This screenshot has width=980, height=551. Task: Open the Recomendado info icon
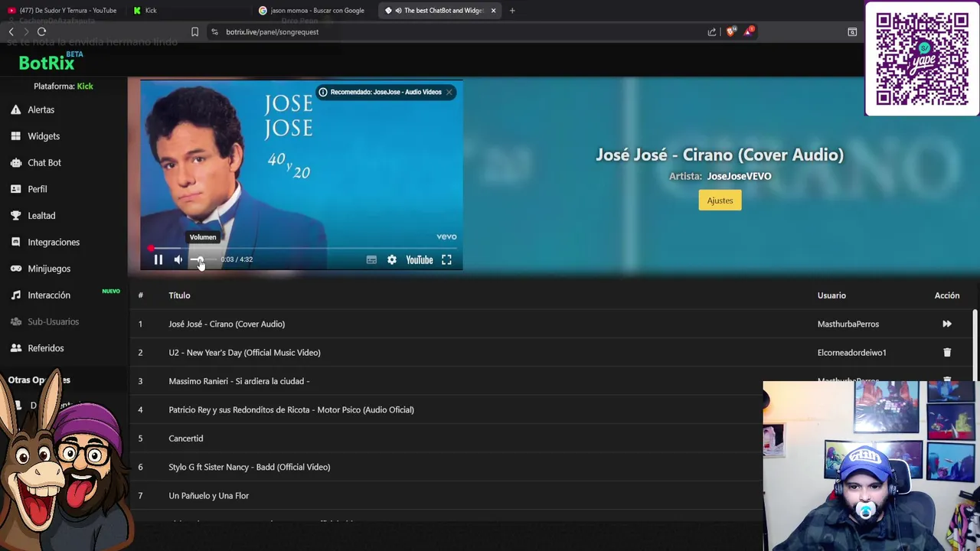click(323, 92)
